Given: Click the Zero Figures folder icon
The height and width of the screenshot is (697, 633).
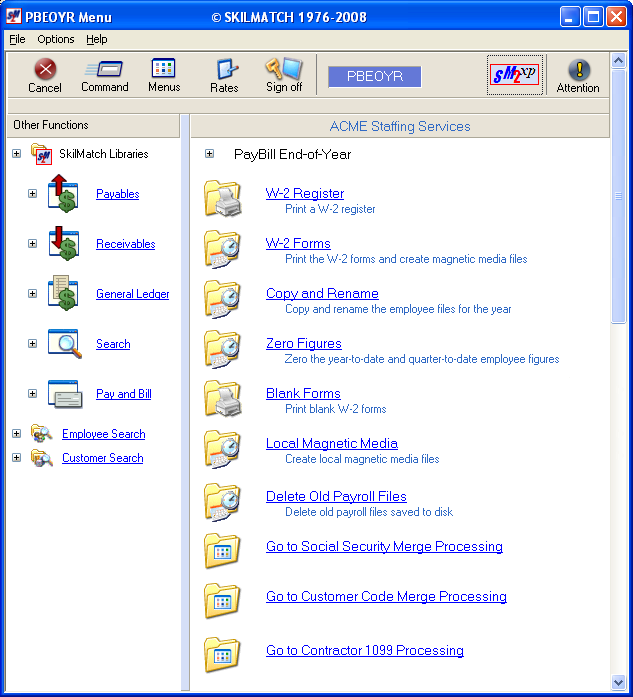Looking at the screenshot, I should point(223,349).
